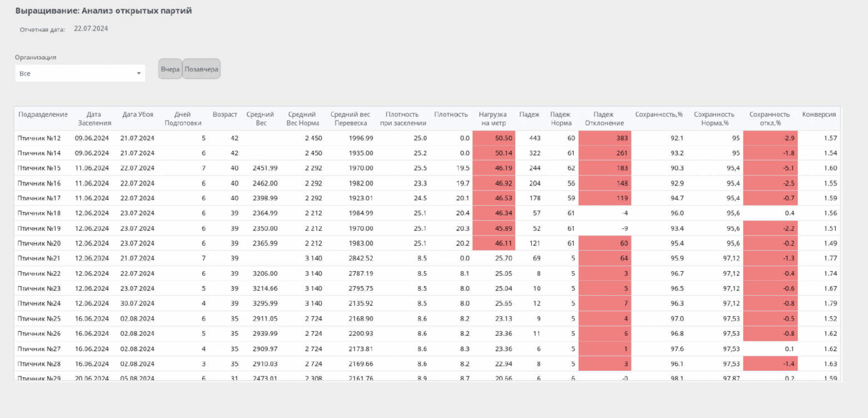This screenshot has height=418, width=868.
Task: Click the Возраст column header
Action: (225, 115)
